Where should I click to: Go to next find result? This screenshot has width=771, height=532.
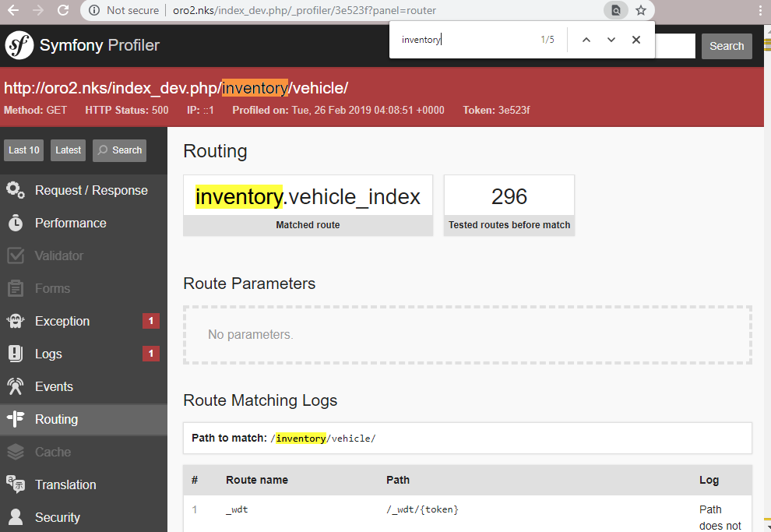click(611, 40)
